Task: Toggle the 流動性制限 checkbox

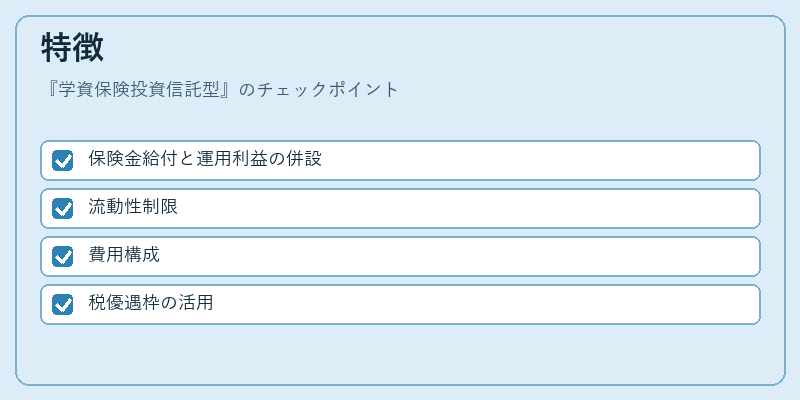Action: pyautogui.click(x=62, y=209)
